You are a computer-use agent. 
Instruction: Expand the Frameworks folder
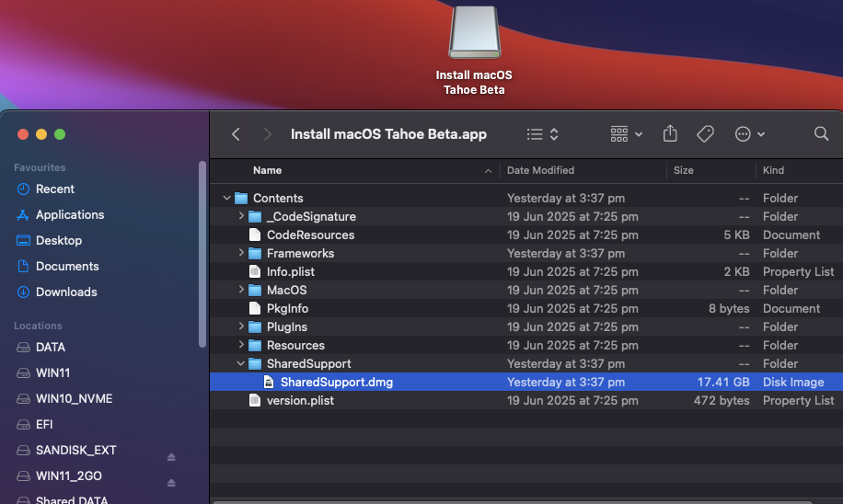tap(241, 253)
